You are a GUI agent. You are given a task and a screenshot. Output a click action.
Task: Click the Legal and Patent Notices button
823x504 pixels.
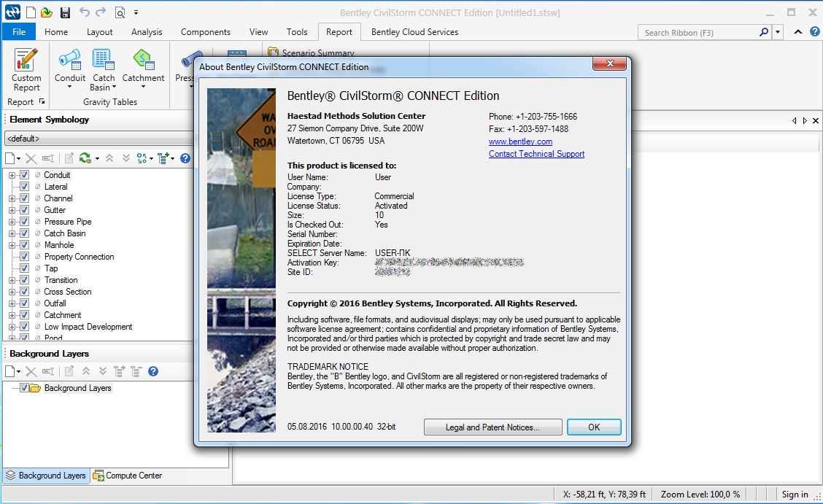(x=493, y=427)
